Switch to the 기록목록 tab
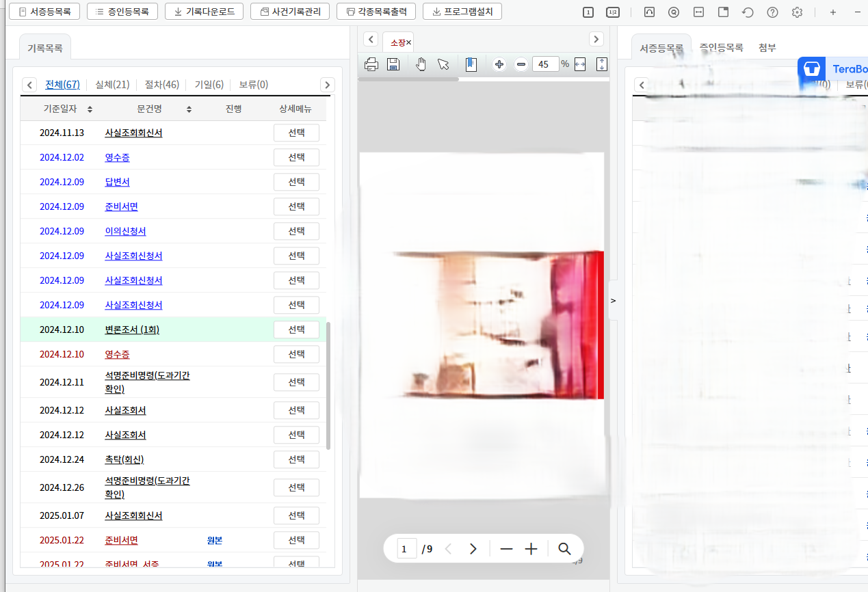This screenshot has width=868, height=592. (45, 48)
